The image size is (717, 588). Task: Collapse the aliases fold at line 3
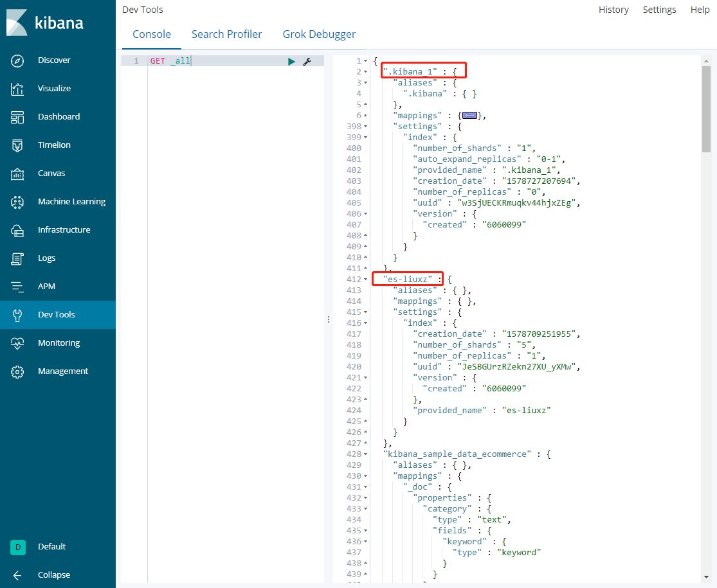click(x=365, y=83)
